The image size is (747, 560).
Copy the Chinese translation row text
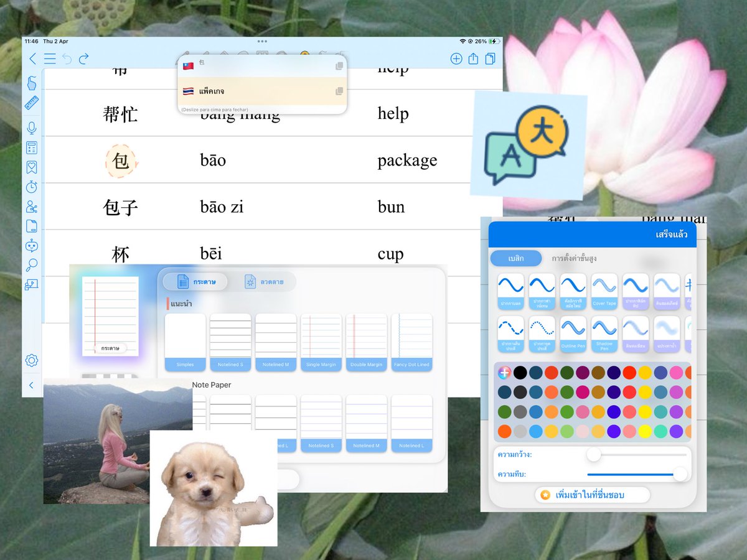coord(339,66)
